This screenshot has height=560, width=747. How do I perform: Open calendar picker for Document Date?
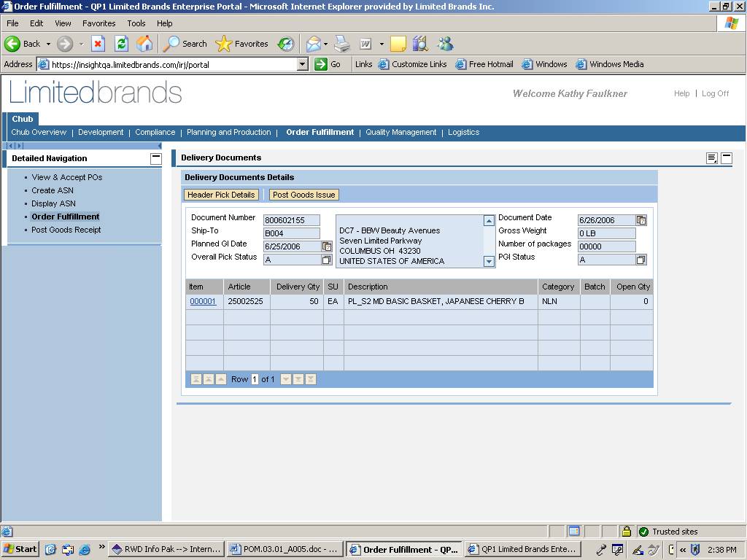point(641,220)
